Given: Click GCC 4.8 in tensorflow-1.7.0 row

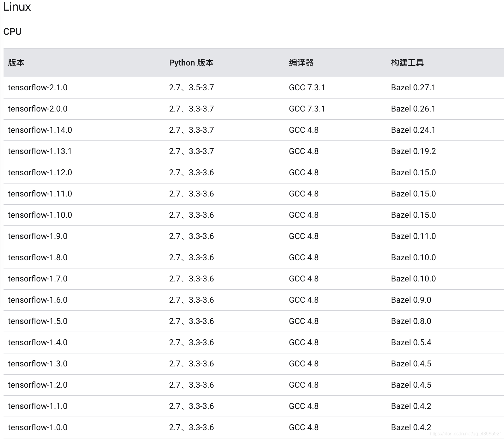Looking at the screenshot, I should coord(304,279).
